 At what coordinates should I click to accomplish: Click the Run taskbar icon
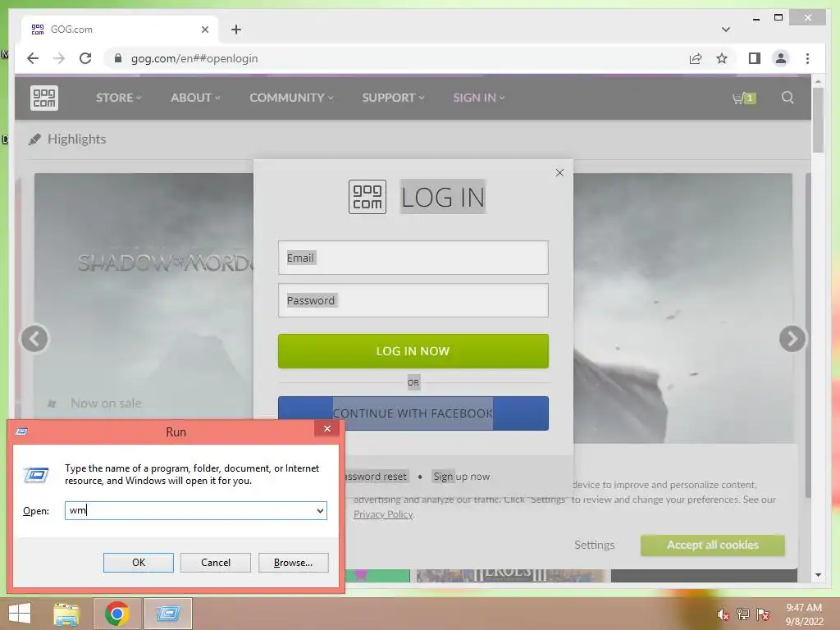(167, 614)
